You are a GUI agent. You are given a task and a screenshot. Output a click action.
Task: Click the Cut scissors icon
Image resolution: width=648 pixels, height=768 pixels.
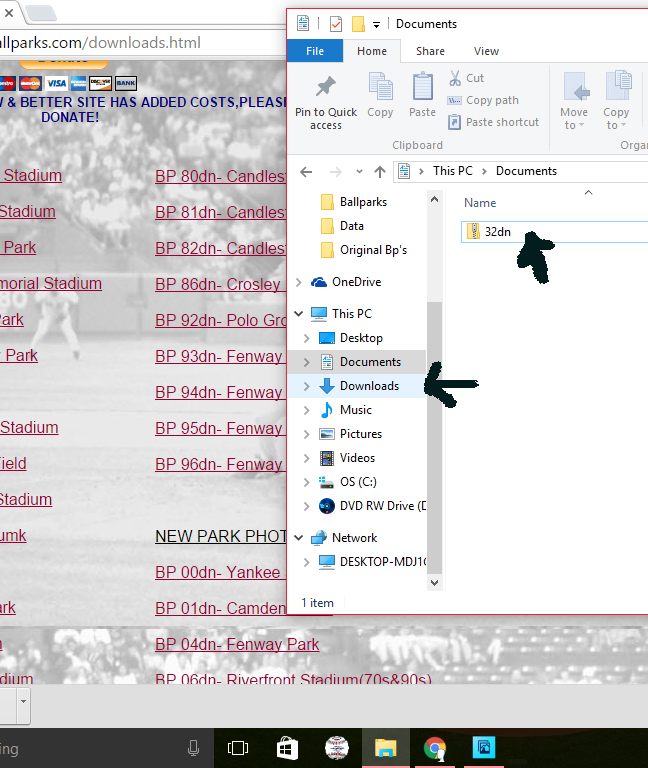(455, 78)
